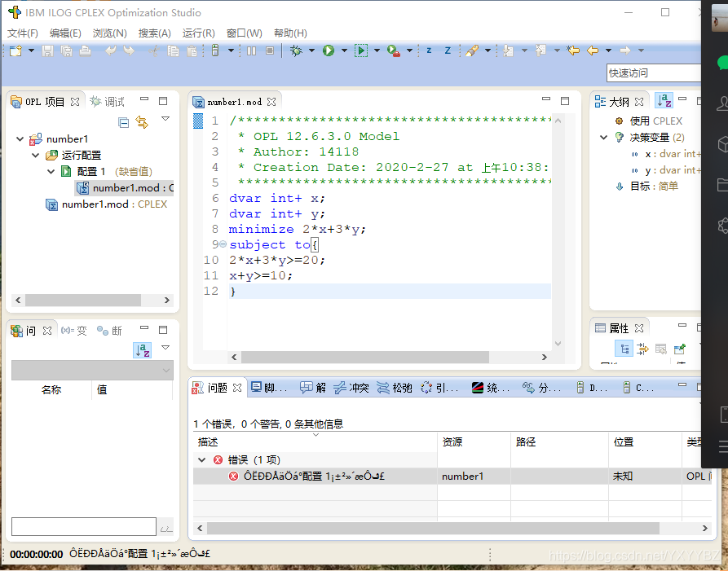Open the 编辑(E) menu
The height and width of the screenshot is (571, 728).
[x=65, y=33]
